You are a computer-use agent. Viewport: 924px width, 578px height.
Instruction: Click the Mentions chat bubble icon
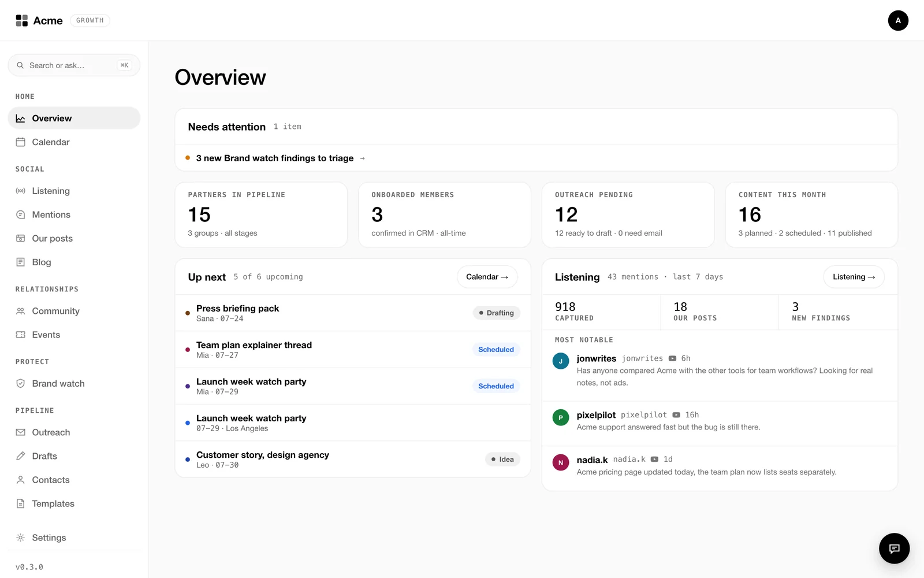(x=20, y=214)
